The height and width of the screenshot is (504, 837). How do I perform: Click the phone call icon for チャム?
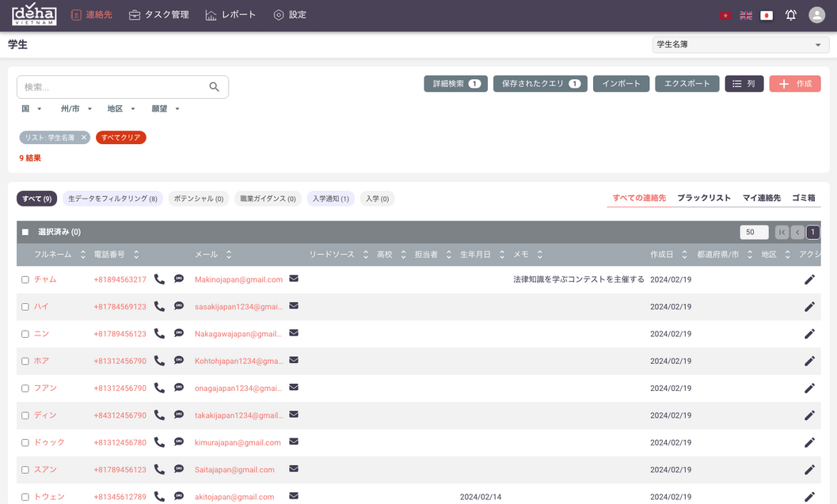coord(159,279)
